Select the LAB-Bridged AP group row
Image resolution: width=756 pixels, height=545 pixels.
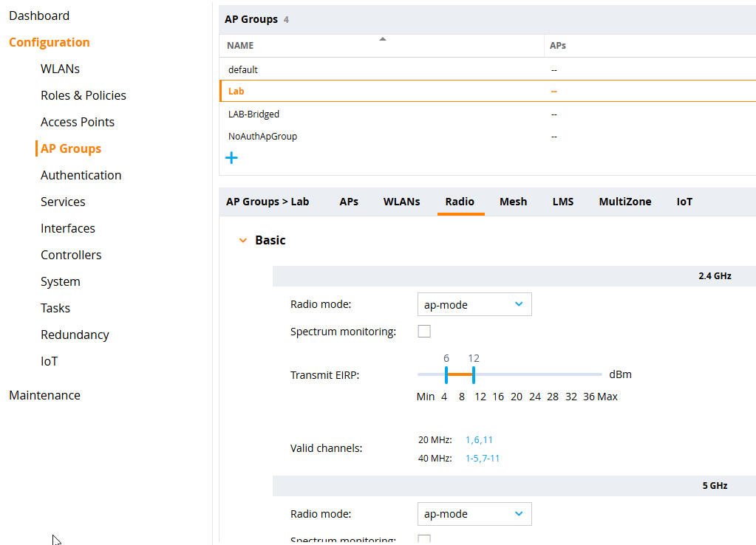[253, 114]
